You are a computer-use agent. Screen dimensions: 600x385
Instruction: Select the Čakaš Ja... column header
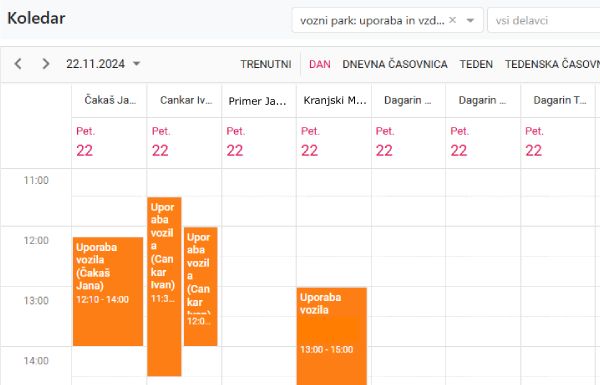[x=110, y=100]
